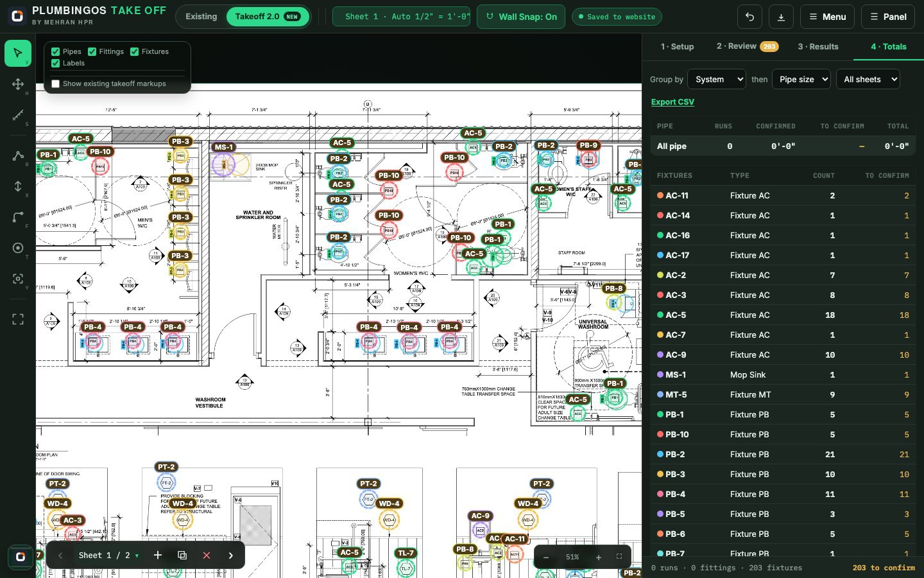The width and height of the screenshot is (924, 578).
Task: Switch to the 1 · Setup tab
Action: (677, 46)
